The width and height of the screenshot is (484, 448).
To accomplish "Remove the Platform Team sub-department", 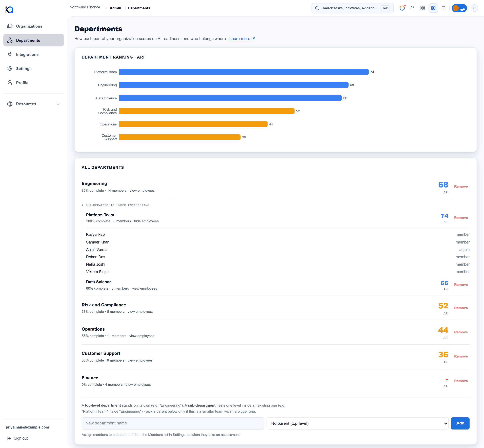I will coord(461,218).
